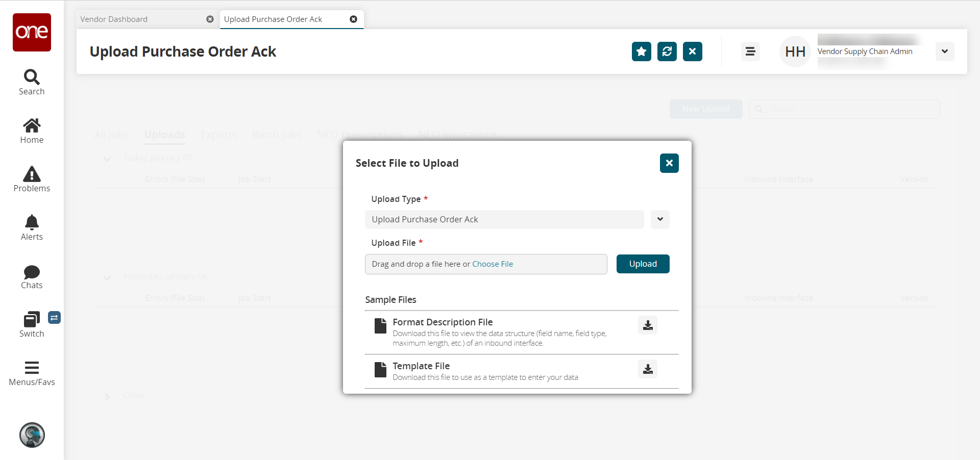Click the Upload button
This screenshot has height=460, width=980.
643,264
